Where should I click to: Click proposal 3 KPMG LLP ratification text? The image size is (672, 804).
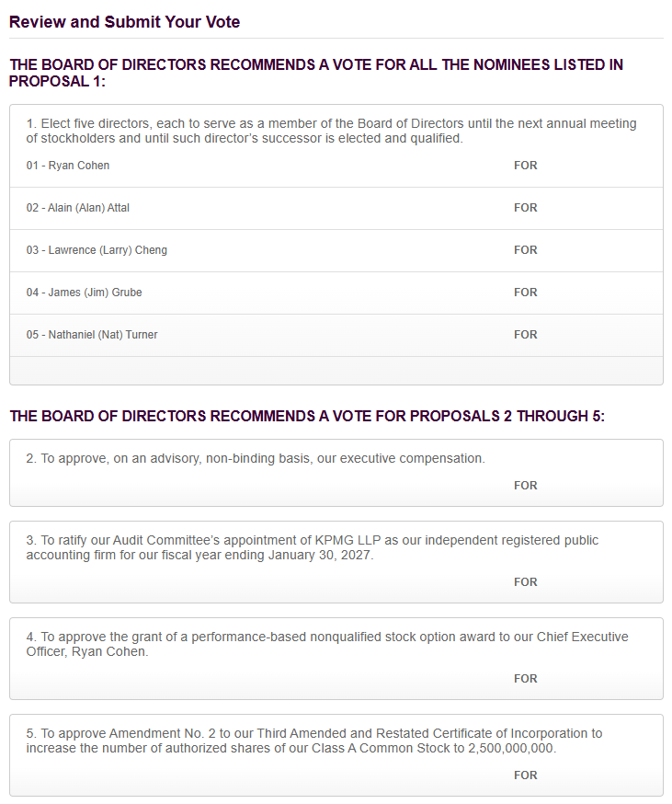(x=313, y=547)
